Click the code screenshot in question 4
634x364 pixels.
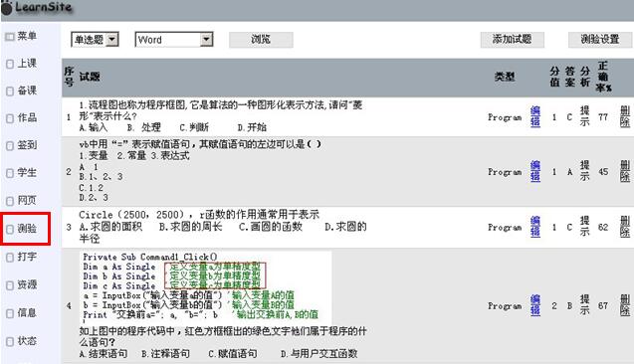pos(206,287)
